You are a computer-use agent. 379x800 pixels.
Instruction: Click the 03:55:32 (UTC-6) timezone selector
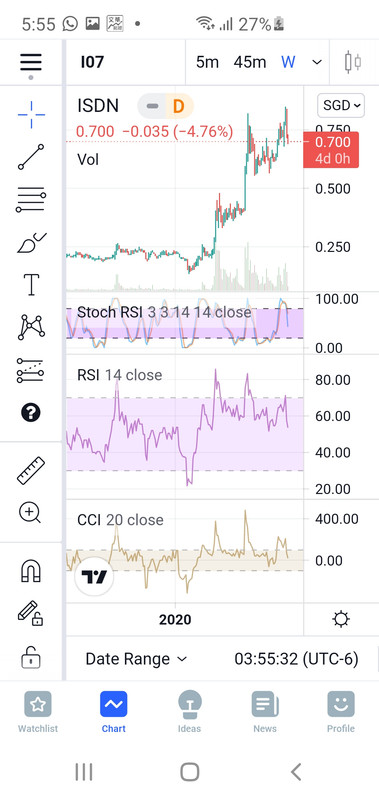(x=296, y=659)
